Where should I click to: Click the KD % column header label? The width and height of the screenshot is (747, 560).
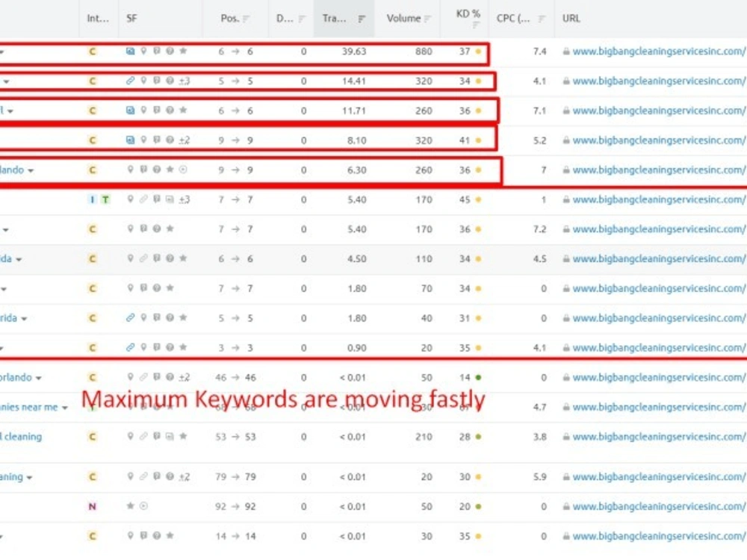point(468,13)
